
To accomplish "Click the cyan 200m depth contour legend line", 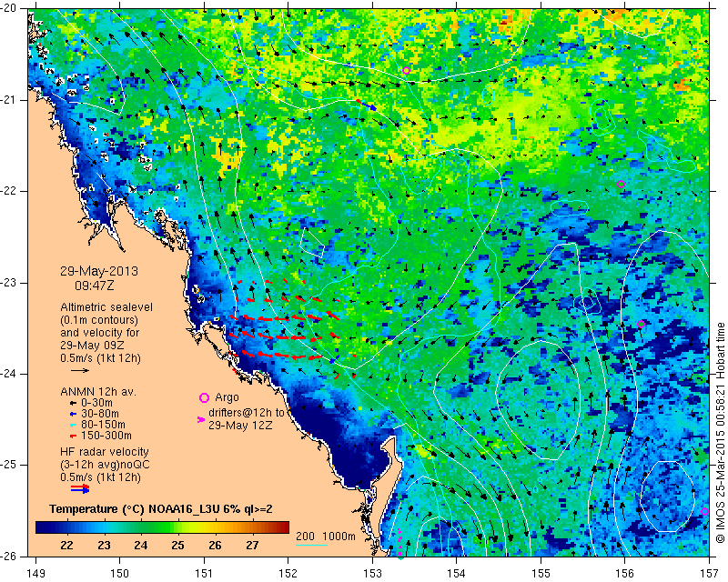I will click(x=311, y=545).
